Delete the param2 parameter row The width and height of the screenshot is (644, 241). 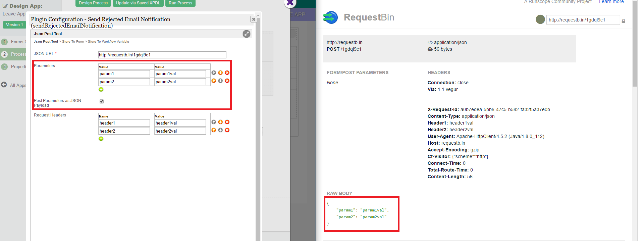point(227,81)
